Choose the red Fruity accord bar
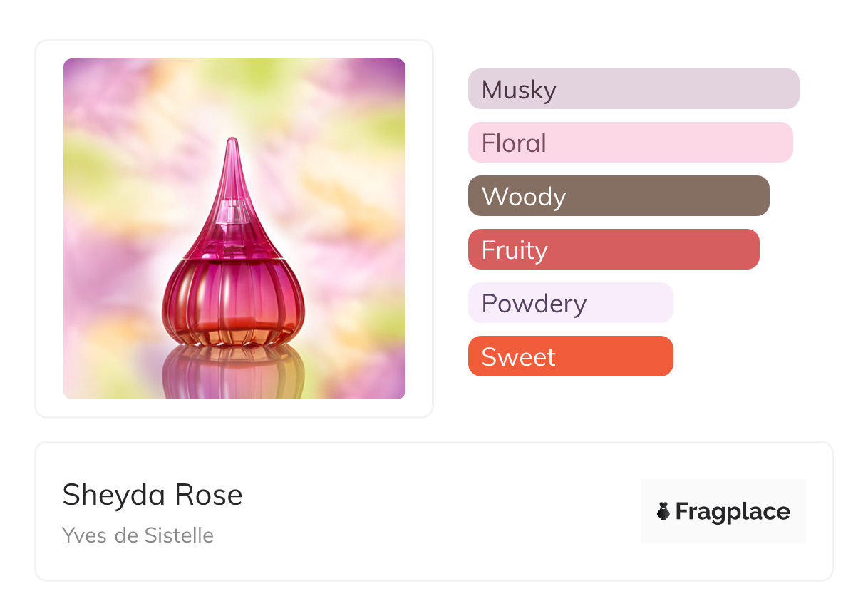This screenshot has height=616, width=868. [614, 250]
